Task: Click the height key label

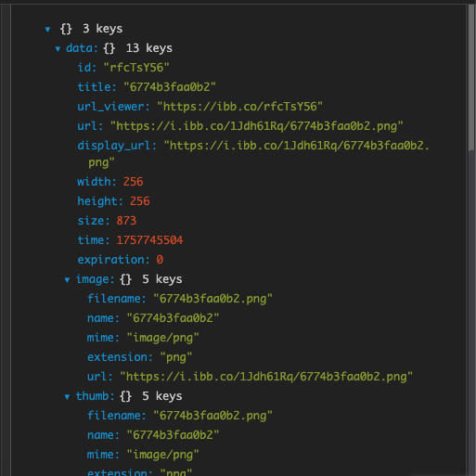Action: [100, 201]
